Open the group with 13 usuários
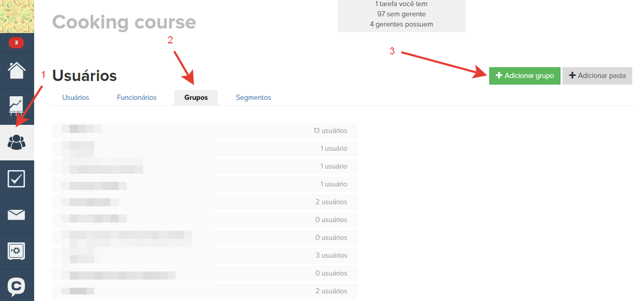This screenshot has width=644, height=301. pos(204,130)
